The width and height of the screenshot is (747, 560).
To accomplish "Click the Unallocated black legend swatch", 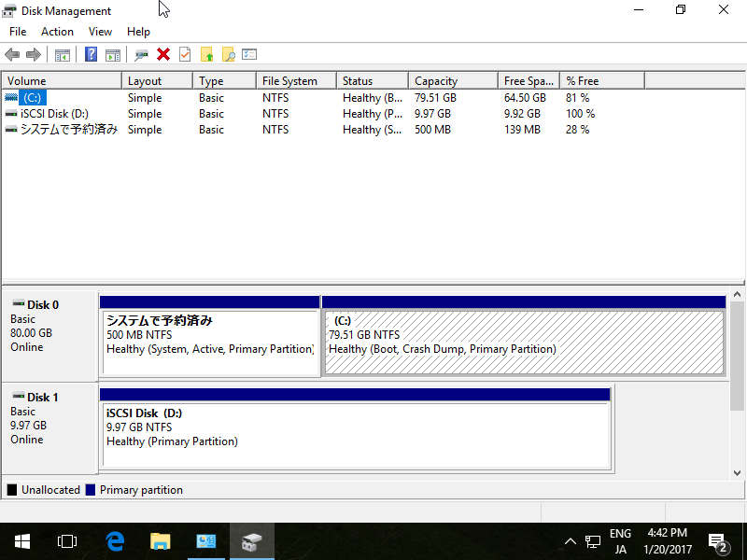I will coord(12,489).
